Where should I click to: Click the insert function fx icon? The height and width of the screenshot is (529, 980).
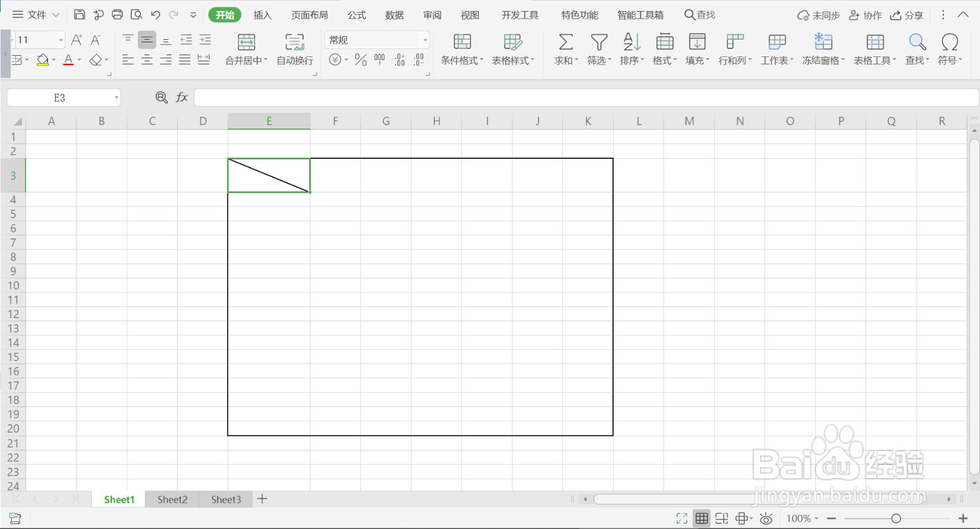pyautogui.click(x=182, y=97)
